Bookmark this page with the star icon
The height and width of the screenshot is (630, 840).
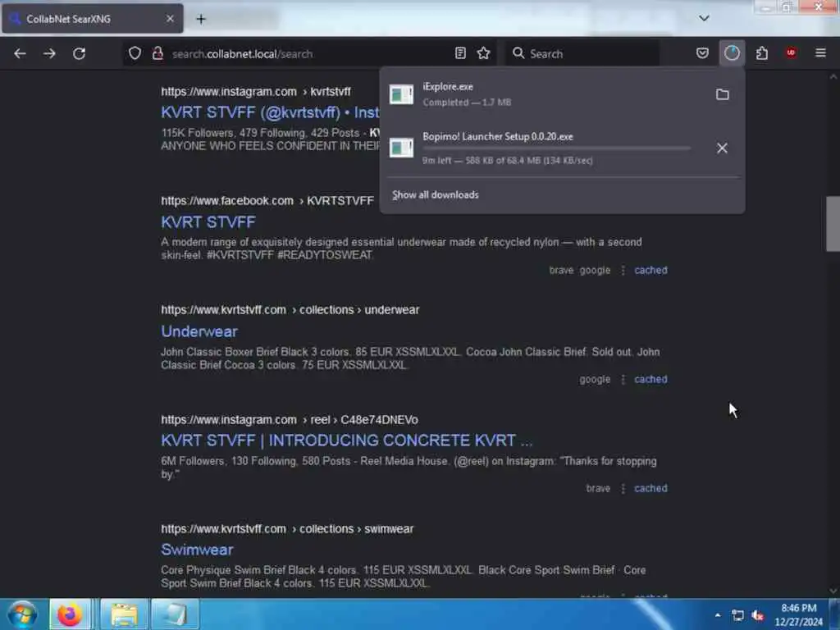click(484, 53)
